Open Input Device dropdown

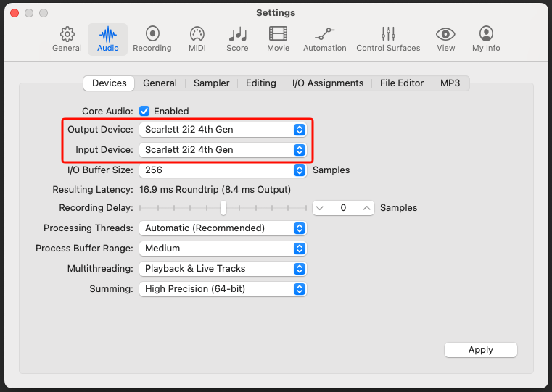click(x=223, y=150)
